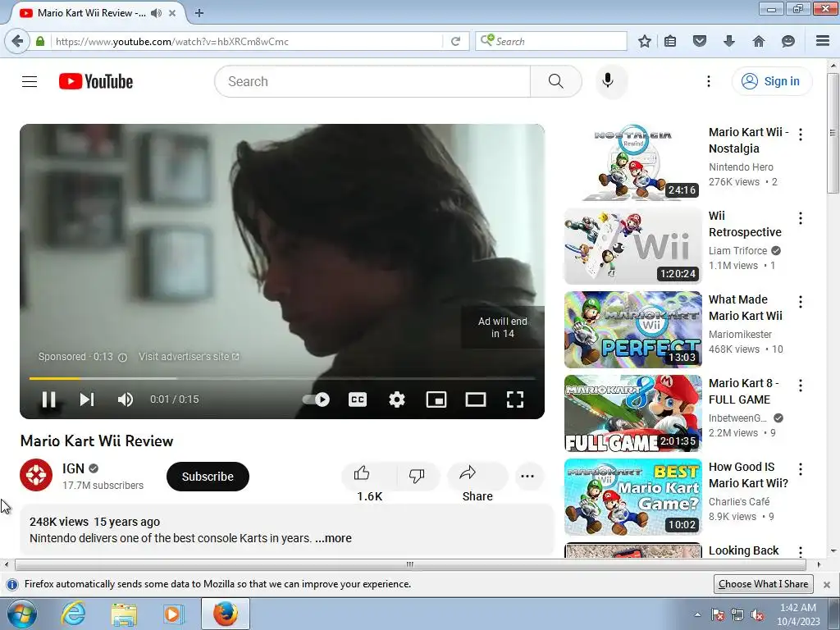840x630 pixels.
Task: Reload the page
Action: tap(455, 41)
